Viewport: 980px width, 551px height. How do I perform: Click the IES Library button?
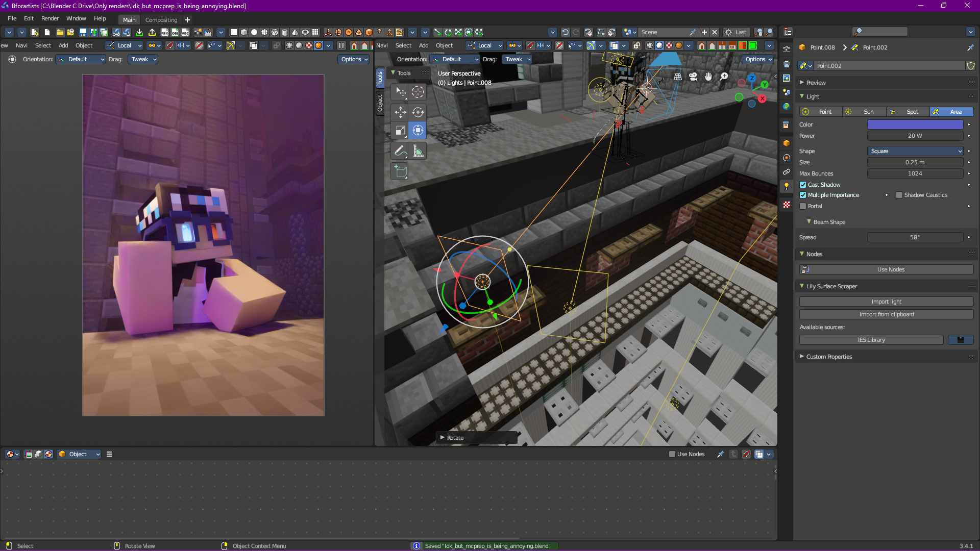[871, 340]
